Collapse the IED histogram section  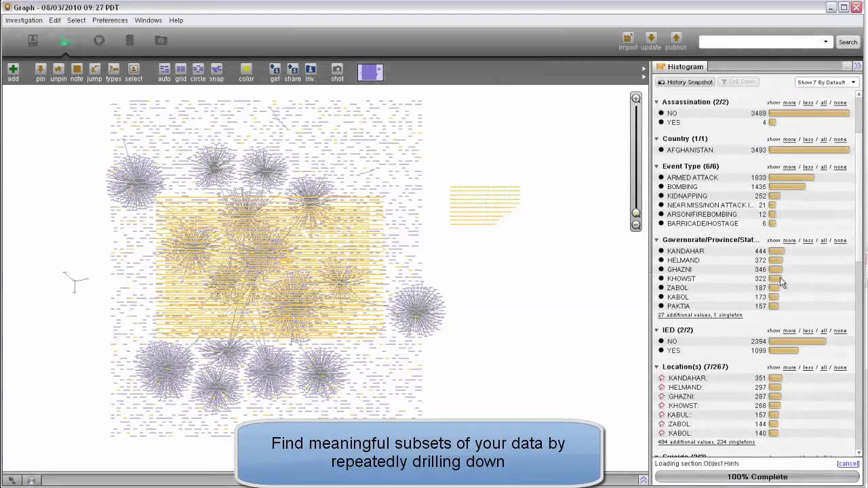[x=657, y=331]
